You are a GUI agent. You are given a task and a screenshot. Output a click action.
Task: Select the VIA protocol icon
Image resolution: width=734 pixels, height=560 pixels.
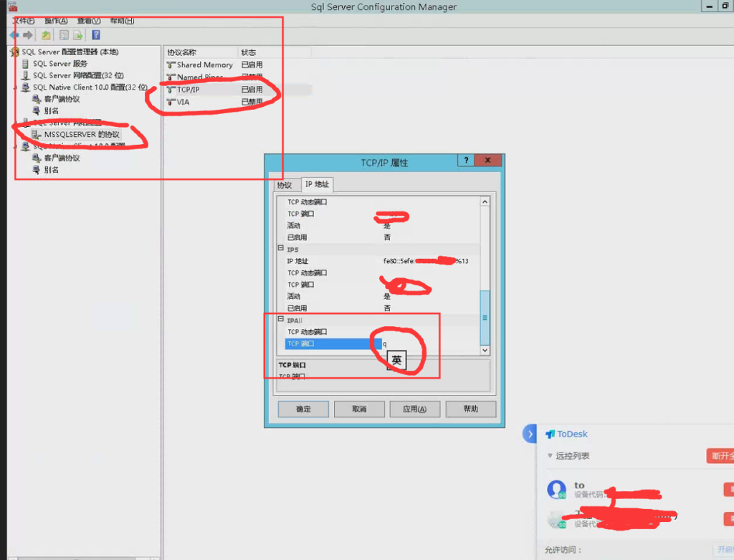point(171,103)
